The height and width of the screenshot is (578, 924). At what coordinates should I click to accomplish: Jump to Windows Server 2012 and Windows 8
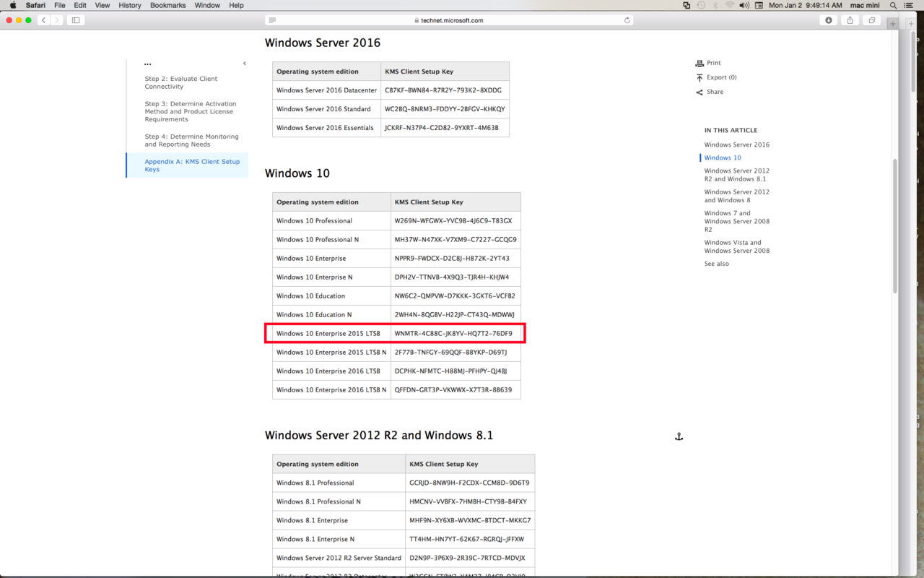click(737, 196)
